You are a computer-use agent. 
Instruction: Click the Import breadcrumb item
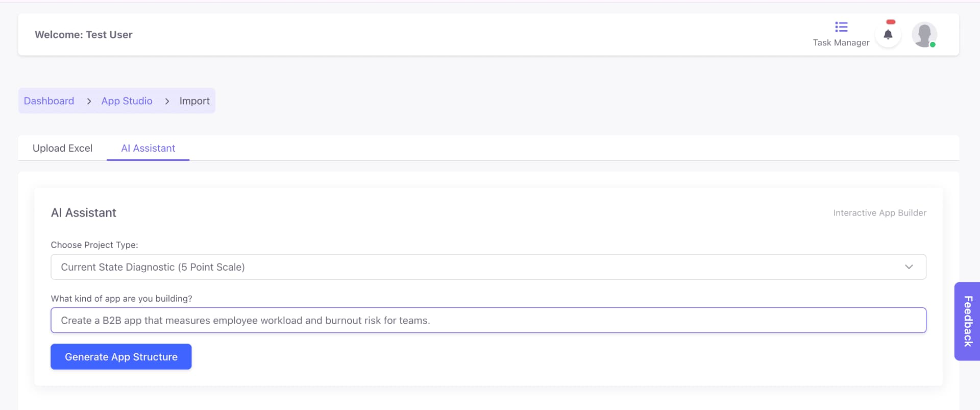click(x=194, y=101)
